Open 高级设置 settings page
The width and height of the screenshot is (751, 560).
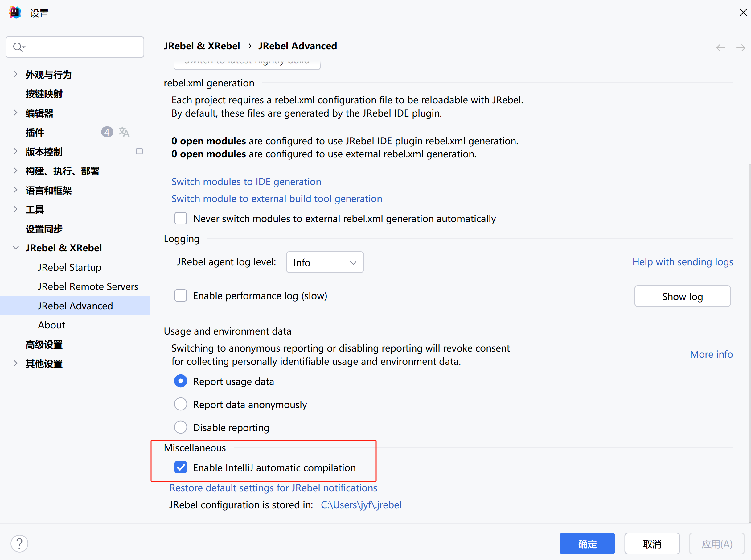click(44, 345)
